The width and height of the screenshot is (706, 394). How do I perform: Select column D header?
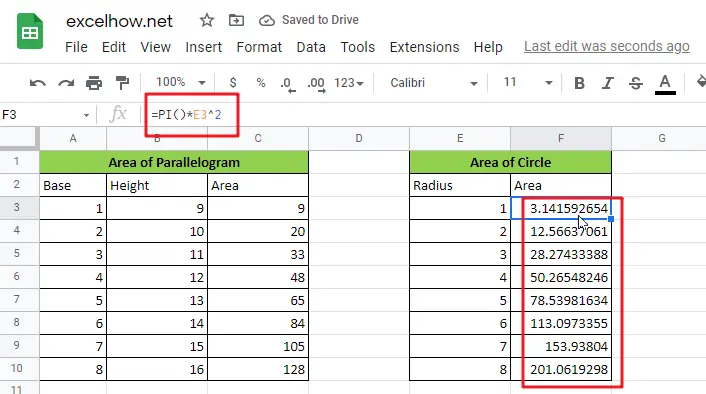pos(359,139)
